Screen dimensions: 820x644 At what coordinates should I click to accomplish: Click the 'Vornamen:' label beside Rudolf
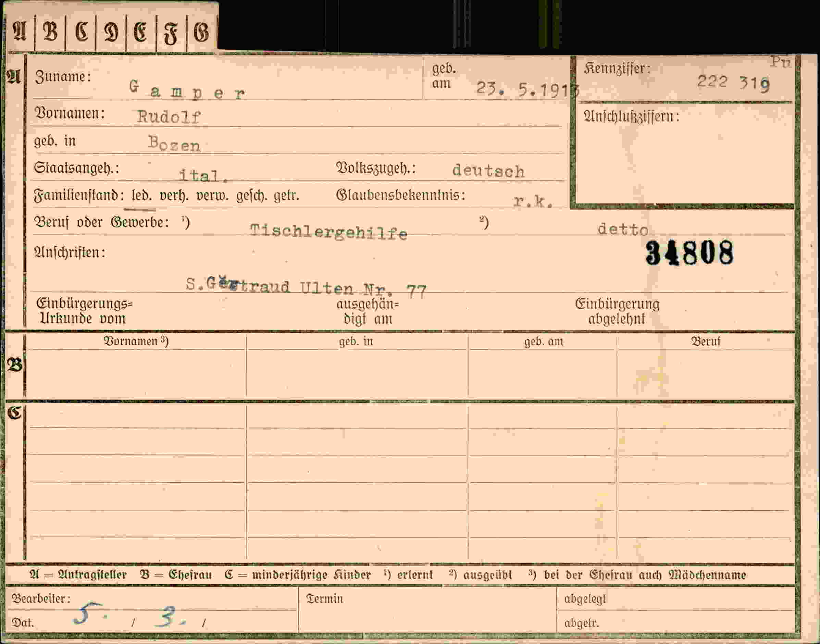point(70,113)
